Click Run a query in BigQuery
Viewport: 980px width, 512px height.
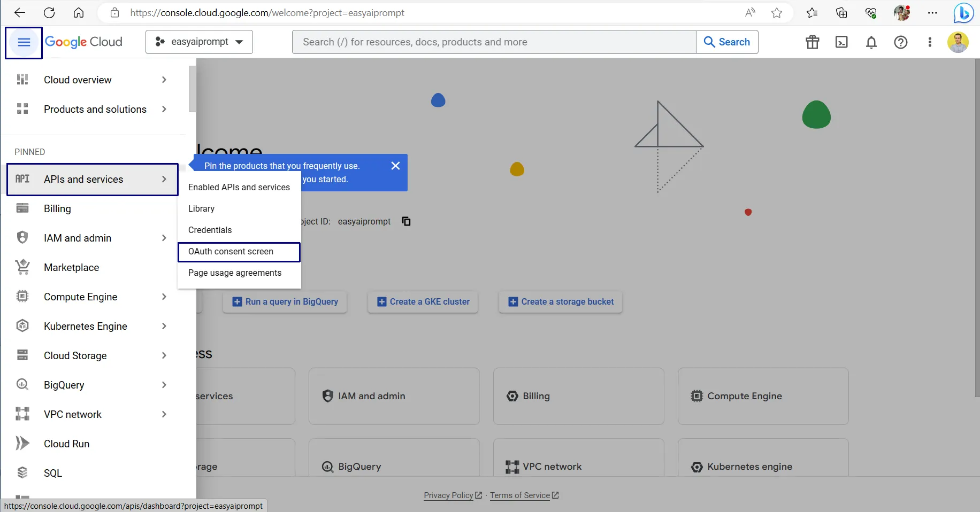[x=285, y=301]
